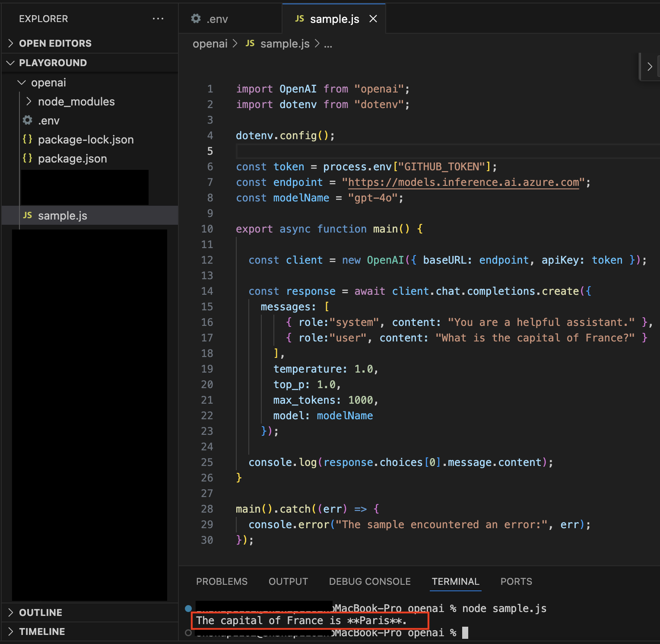
Task: Click the gear icon on the .env editor tab
Action: 196,19
